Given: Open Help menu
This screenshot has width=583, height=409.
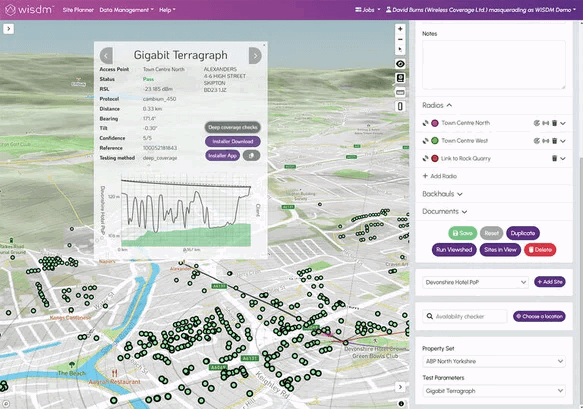Looking at the screenshot, I should (x=167, y=10).
